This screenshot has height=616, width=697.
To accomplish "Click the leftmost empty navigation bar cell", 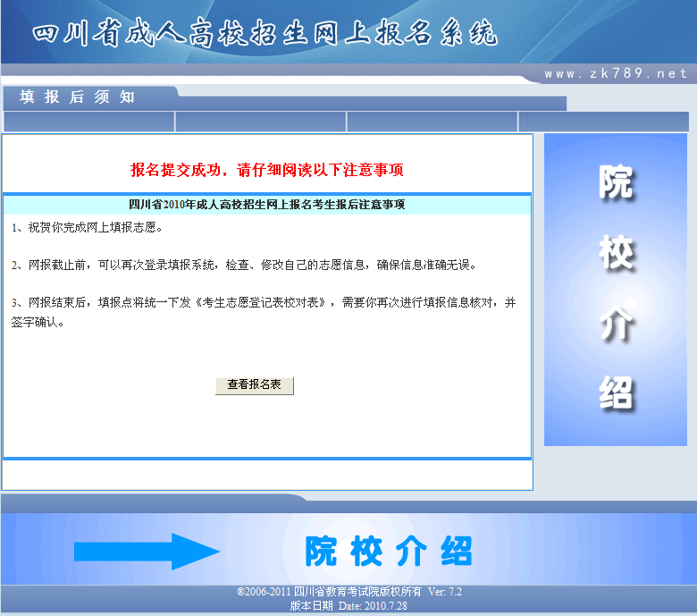I will click(x=89, y=122).
